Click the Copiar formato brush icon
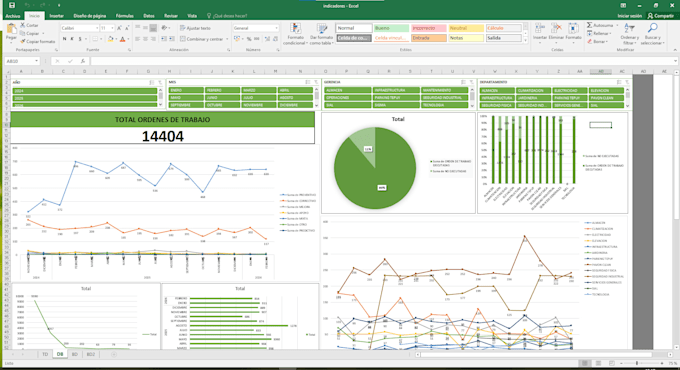The width and height of the screenshot is (680, 370). pyautogui.click(x=23, y=42)
